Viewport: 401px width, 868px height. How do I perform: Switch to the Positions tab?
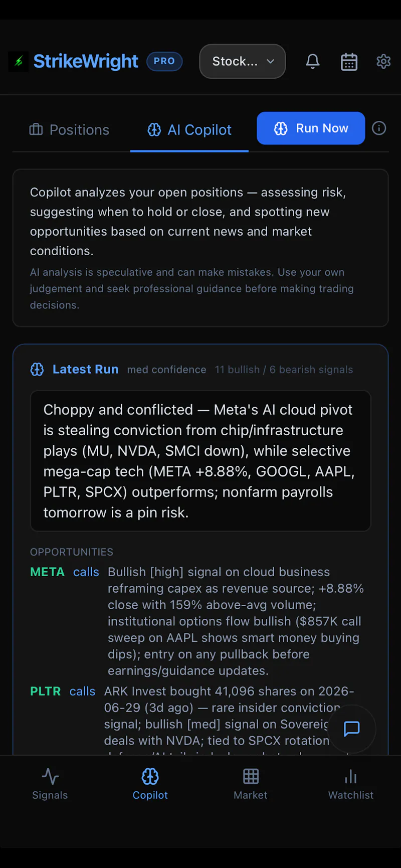pos(70,130)
